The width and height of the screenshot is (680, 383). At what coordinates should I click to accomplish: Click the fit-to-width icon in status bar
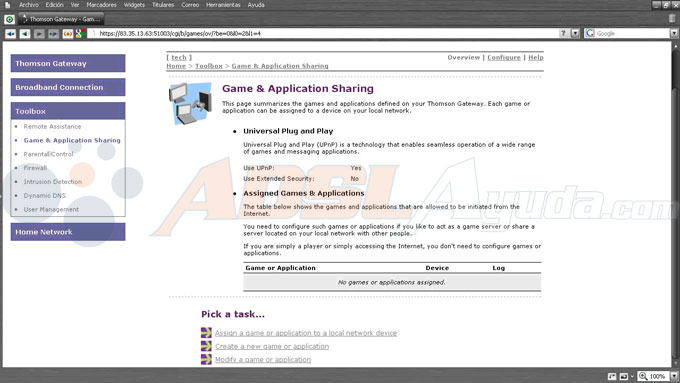(612, 376)
